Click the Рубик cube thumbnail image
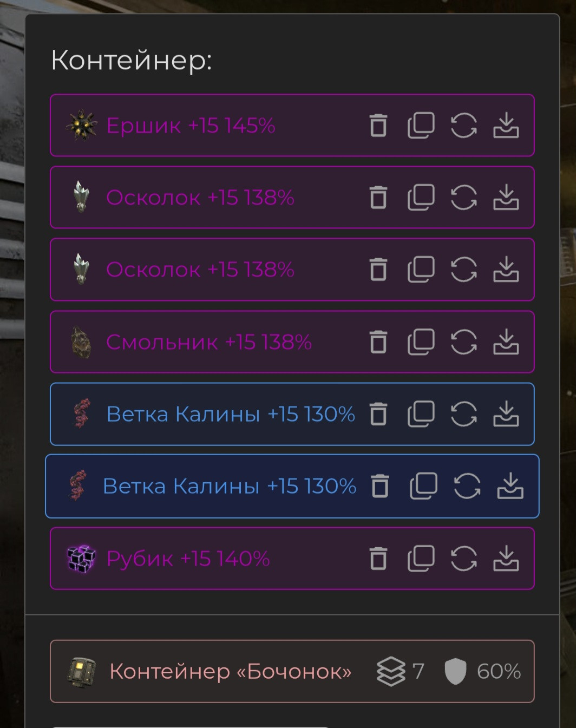Screen dimensions: 576x728 click(x=81, y=559)
